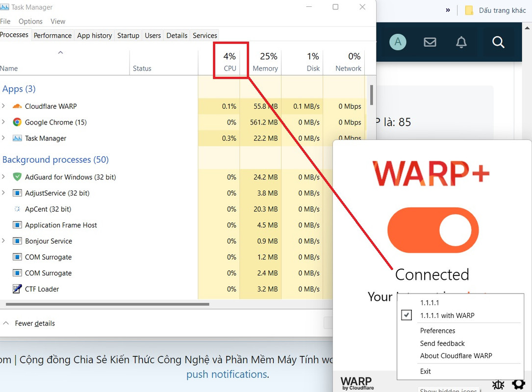Click the Task Manager process icon
The width and height of the screenshot is (532, 392).
17,138
